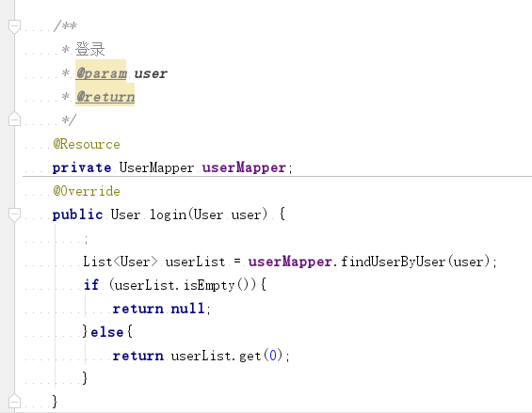Screen dimensions: 532x413
Task: Click the UserMapper type name
Action: 156,167
